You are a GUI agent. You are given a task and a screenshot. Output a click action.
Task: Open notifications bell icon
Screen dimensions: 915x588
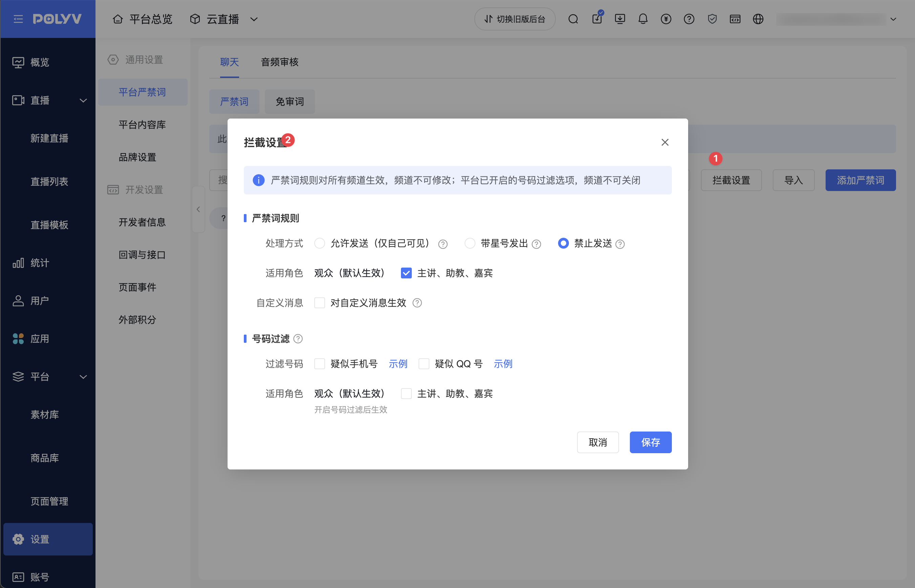(x=643, y=19)
